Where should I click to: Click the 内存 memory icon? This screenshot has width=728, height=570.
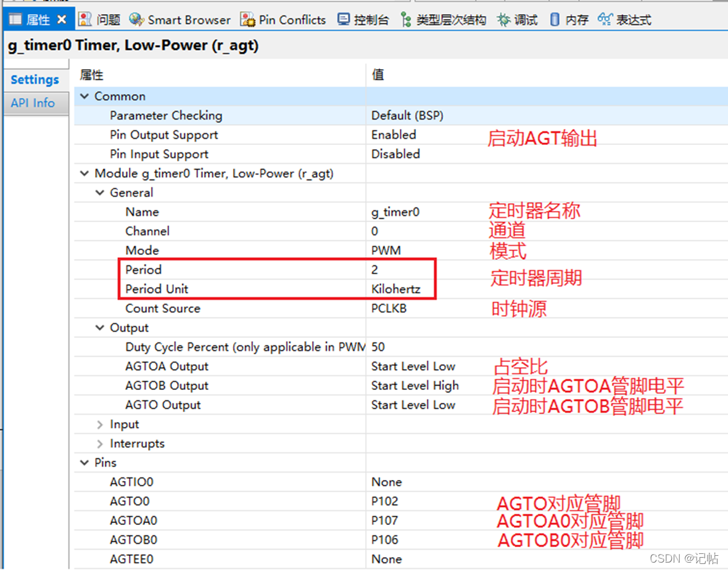pyautogui.click(x=555, y=20)
